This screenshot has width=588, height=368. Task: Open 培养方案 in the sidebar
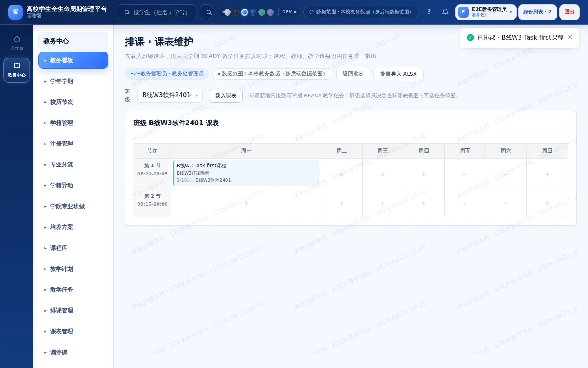[73, 227]
